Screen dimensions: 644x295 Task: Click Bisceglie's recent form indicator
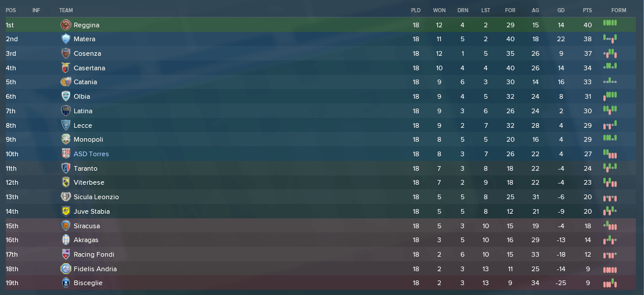(x=610, y=283)
